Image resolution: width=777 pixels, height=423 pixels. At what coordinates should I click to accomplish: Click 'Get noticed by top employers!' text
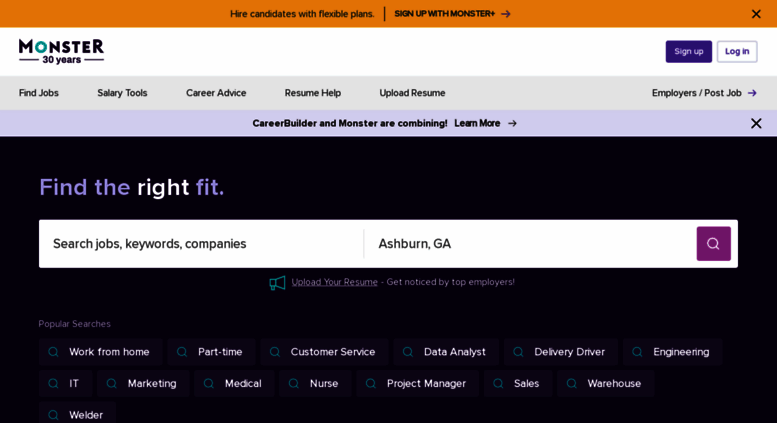click(450, 282)
